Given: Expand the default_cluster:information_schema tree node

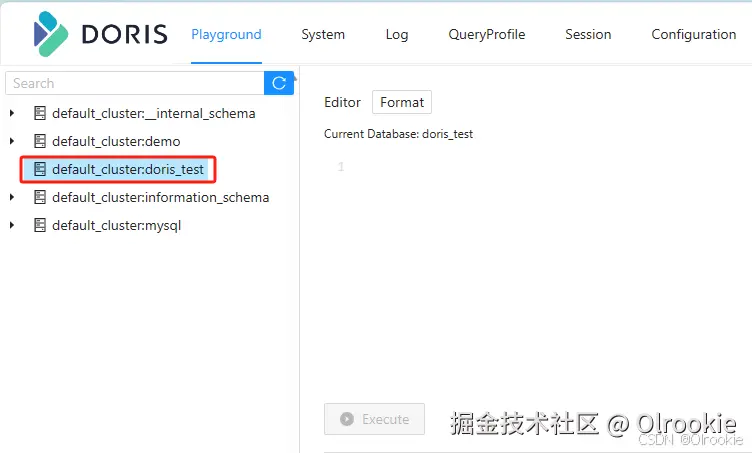Looking at the screenshot, I should point(12,197).
